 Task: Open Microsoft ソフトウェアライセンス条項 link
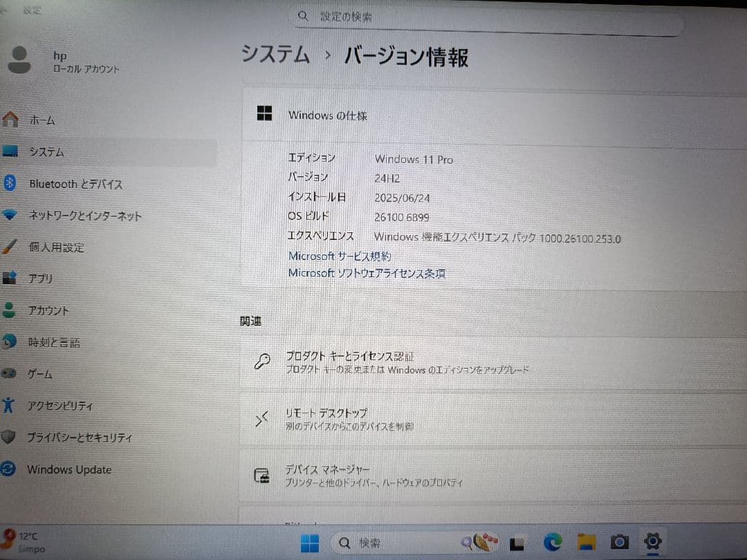pyautogui.click(x=367, y=273)
